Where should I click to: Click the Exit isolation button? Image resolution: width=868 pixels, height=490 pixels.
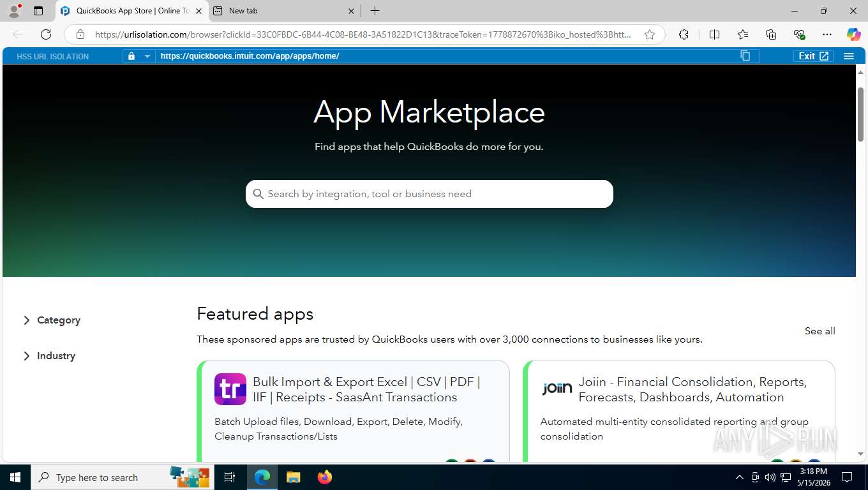(814, 56)
